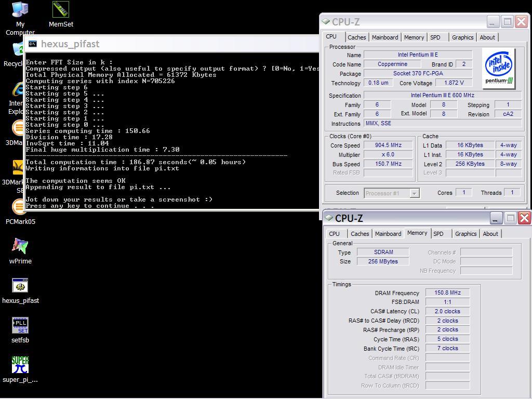Click the Technology value '0.18 um'
This screenshot has height=399, width=532.
point(378,83)
